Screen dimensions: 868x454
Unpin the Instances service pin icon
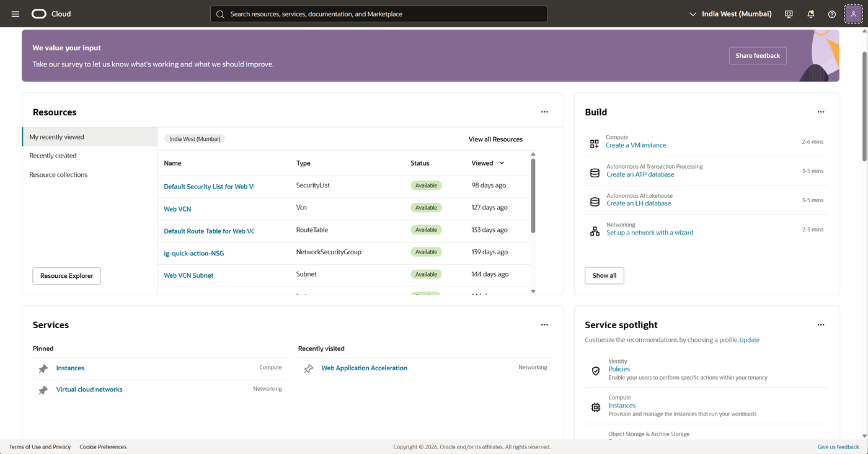tap(43, 368)
